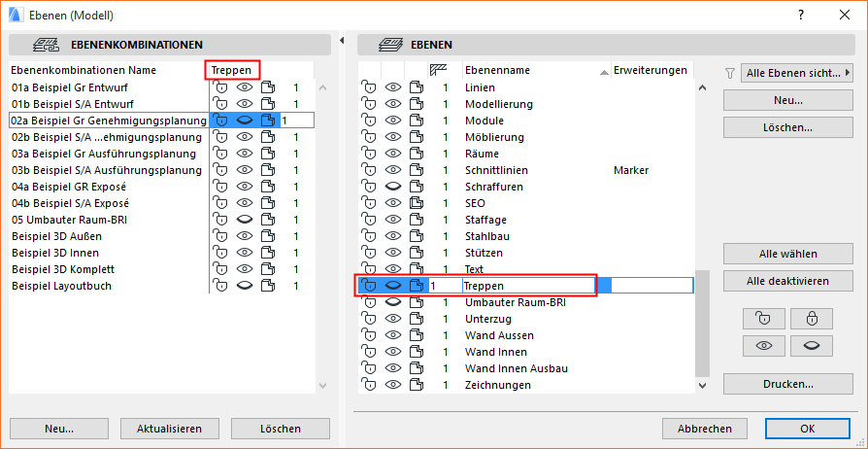
Task: Collapse the left panel with the divider arrow
Action: click(x=342, y=40)
